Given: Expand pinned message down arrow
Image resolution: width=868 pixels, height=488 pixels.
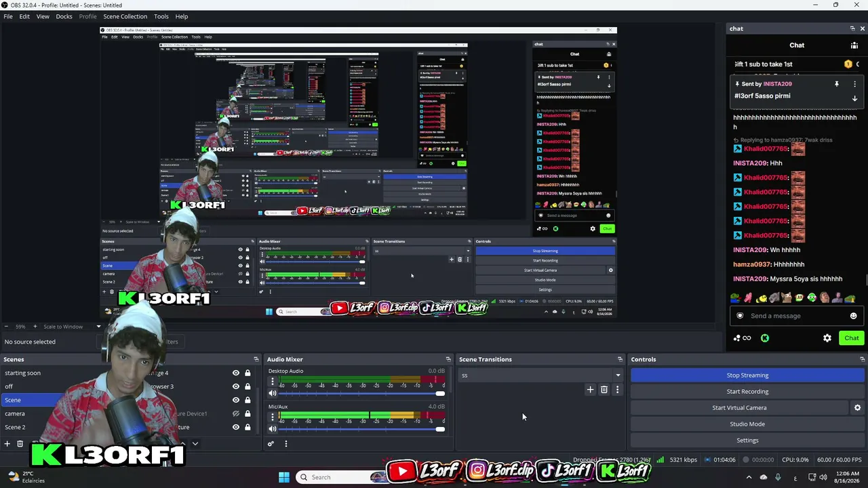Looking at the screenshot, I should [x=854, y=98].
